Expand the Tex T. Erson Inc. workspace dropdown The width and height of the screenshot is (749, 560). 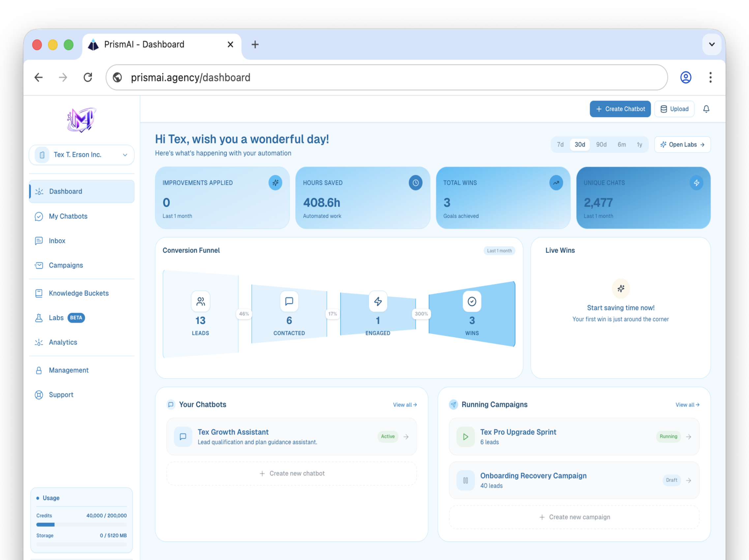82,154
